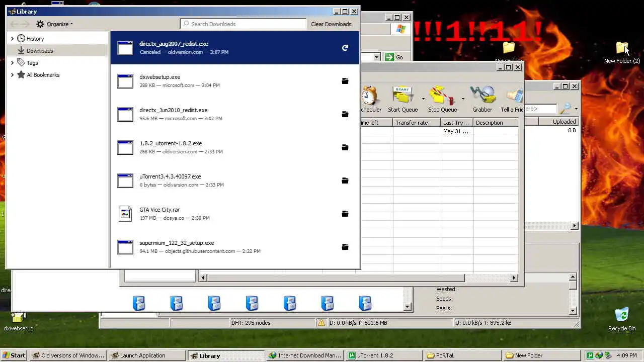Viewport: 644px width, 362px height.
Task: Open the Start Queue dropdown arrow
Action: tap(423, 99)
